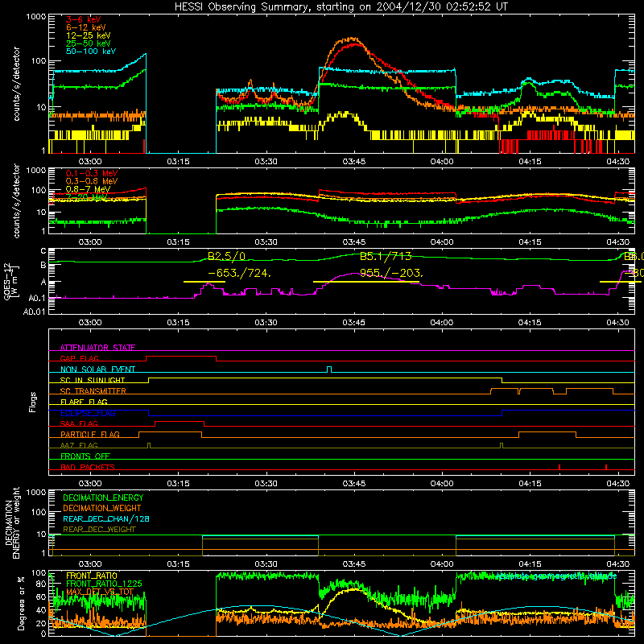
Task: Click the BAD_PACKETS spike near 04:20
Action: pos(559,467)
